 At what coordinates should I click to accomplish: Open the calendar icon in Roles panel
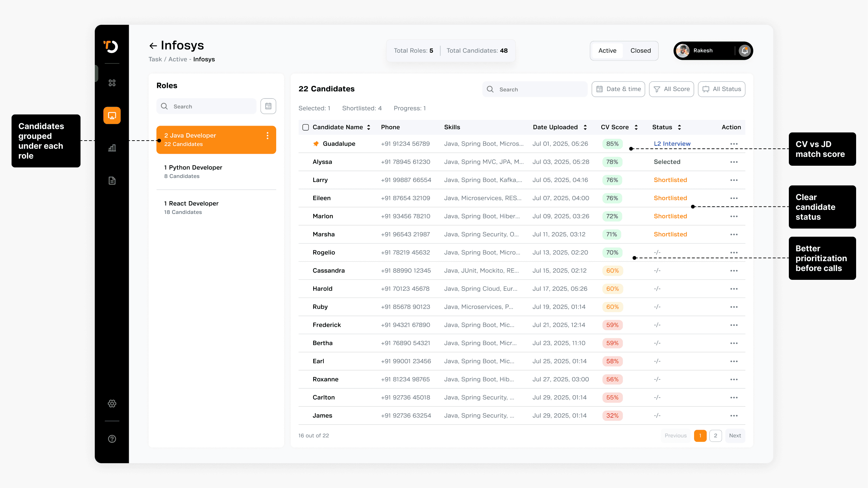[x=268, y=106]
